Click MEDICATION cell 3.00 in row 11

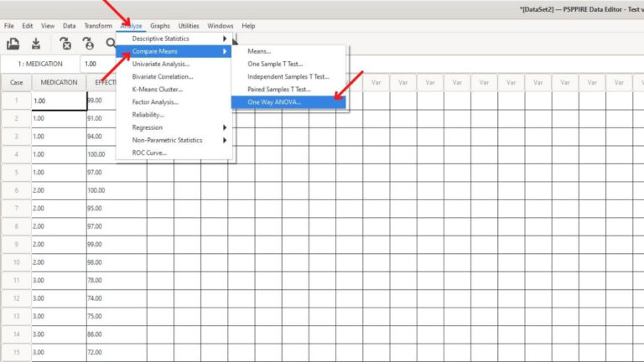60,281
